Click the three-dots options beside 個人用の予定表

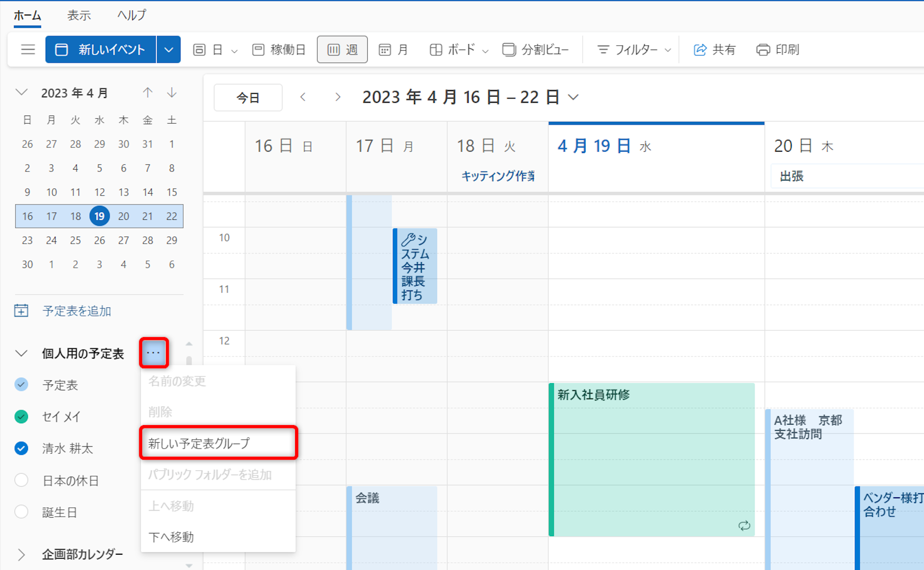tap(153, 352)
